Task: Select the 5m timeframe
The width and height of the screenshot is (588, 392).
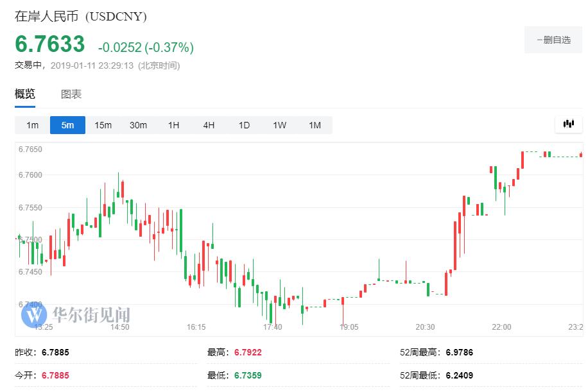Action: (67, 125)
